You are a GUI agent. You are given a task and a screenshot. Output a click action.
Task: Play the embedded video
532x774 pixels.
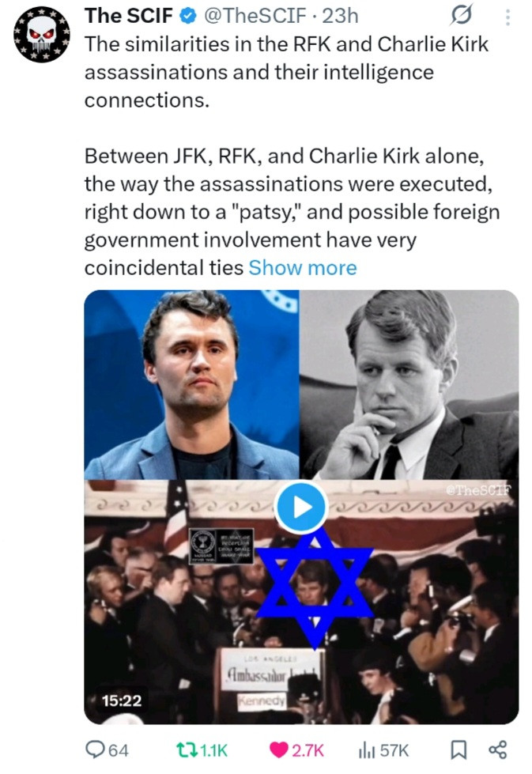click(x=301, y=507)
